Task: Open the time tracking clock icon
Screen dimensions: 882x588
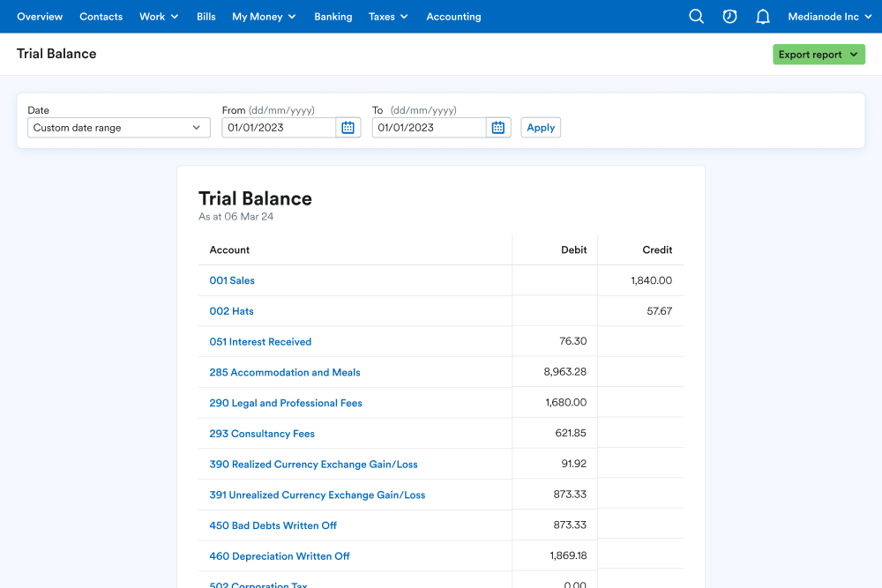Action: pos(729,16)
